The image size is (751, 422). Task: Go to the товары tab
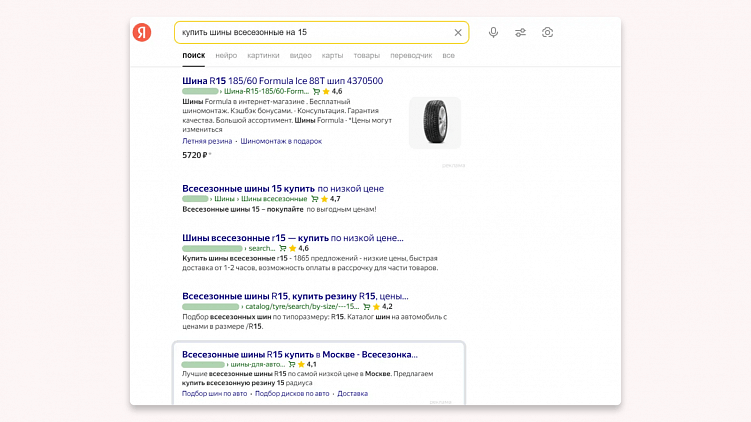[x=366, y=55]
